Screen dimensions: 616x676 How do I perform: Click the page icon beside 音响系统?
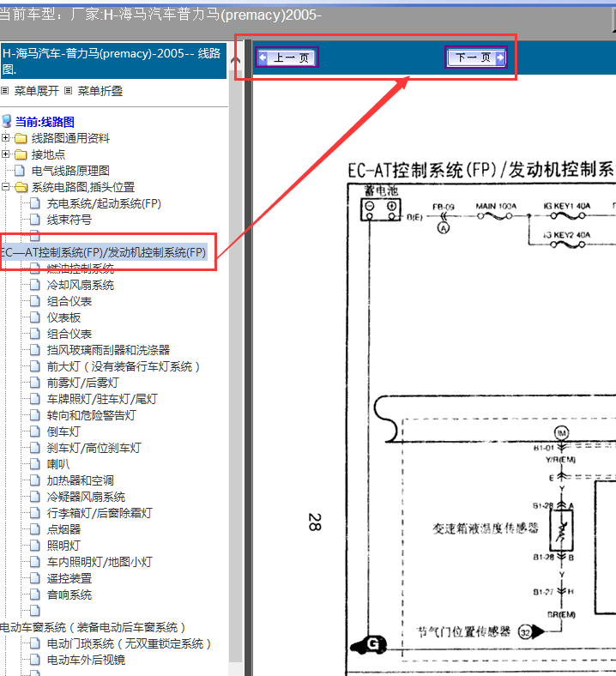click(x=35, y=595)
